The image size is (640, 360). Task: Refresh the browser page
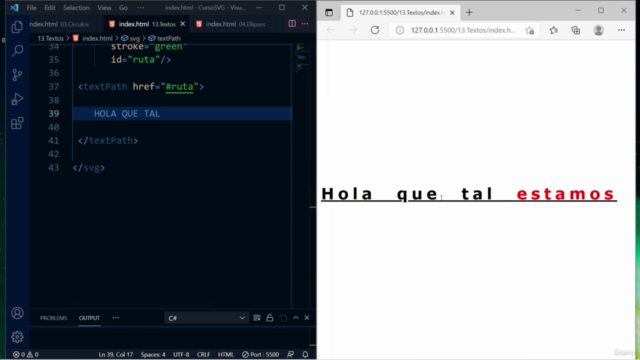point(375,30)
